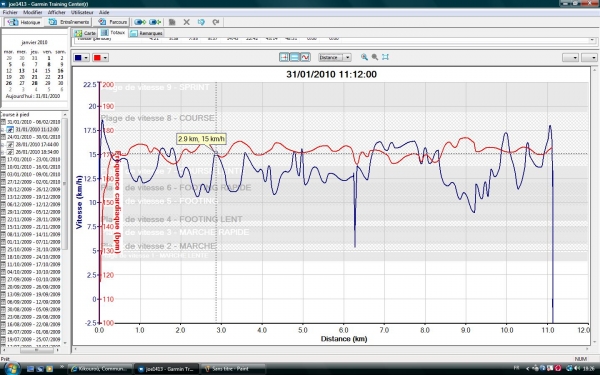
Task: Click the send to device icon
Action: tap(140, 22)
